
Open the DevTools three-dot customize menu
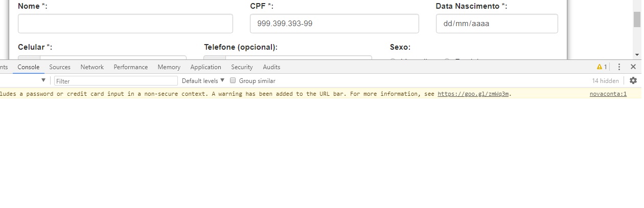coord(619,67)
